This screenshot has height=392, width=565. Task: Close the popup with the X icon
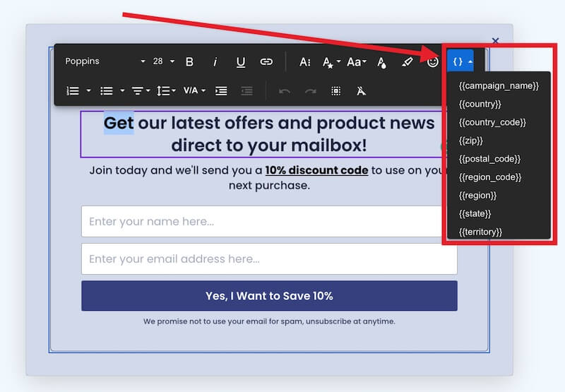496,41
